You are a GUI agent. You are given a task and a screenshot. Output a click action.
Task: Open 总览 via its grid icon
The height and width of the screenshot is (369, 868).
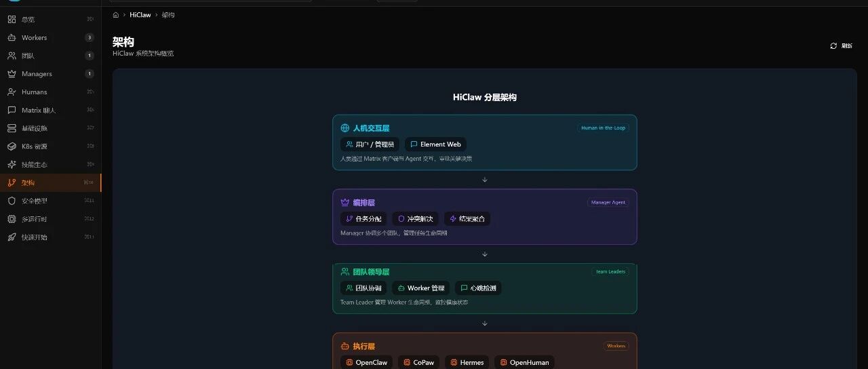click(12, 20)
